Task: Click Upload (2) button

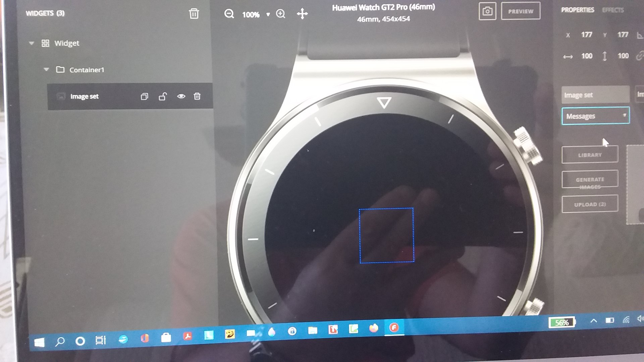Action: tap(590, 204)
